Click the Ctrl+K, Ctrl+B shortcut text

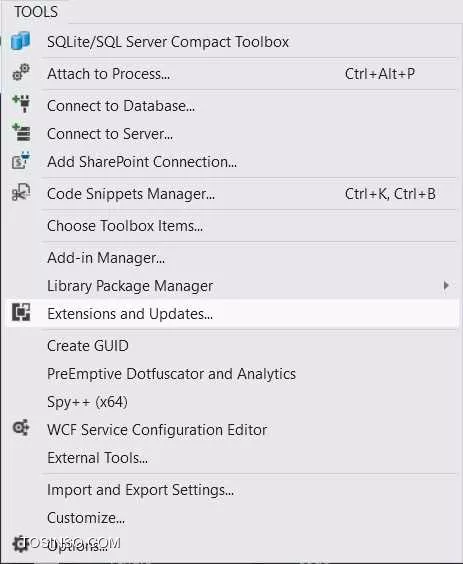coord(390,194)
